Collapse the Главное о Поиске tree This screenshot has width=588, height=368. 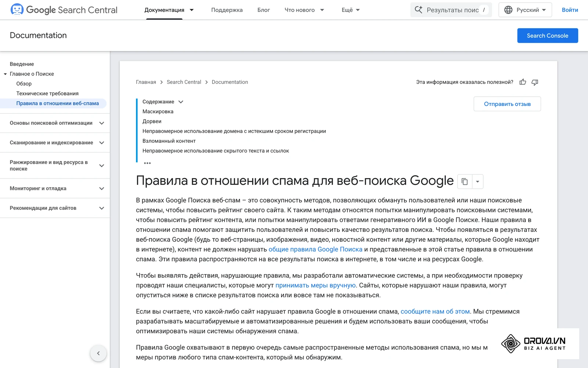point(5,74)
